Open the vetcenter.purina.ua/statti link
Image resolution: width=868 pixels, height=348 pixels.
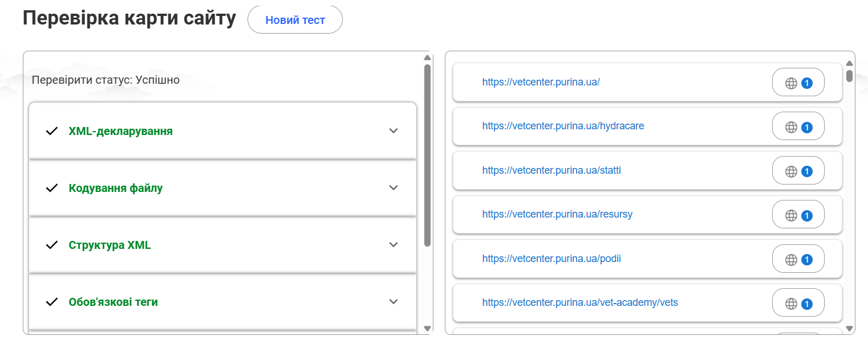pyautogui.click(x=551, y=170)
